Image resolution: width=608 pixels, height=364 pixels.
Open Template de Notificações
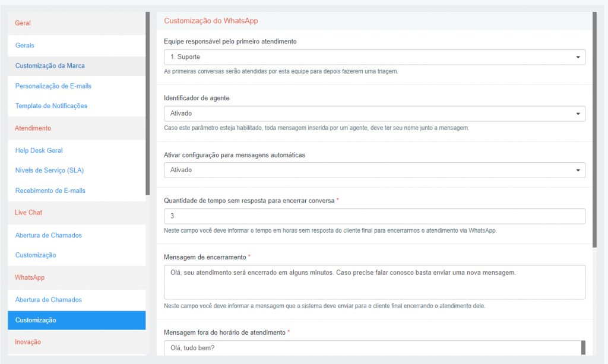[x=51, y=106]
